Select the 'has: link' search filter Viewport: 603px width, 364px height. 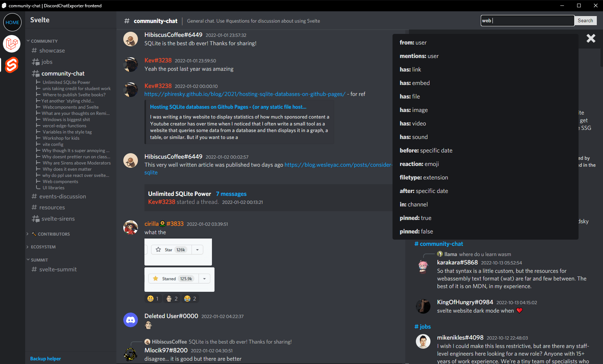(x=485, y=70)
